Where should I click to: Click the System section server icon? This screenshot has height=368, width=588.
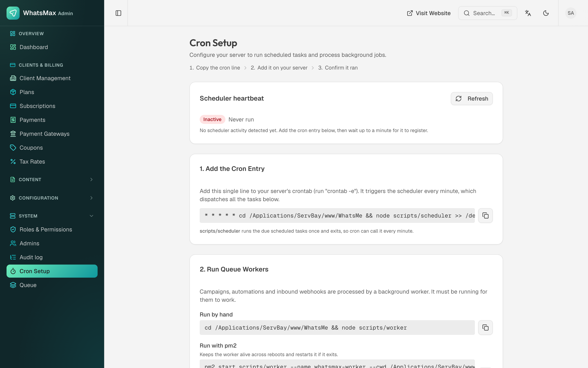pyautogui.click(x=13, y=216)
